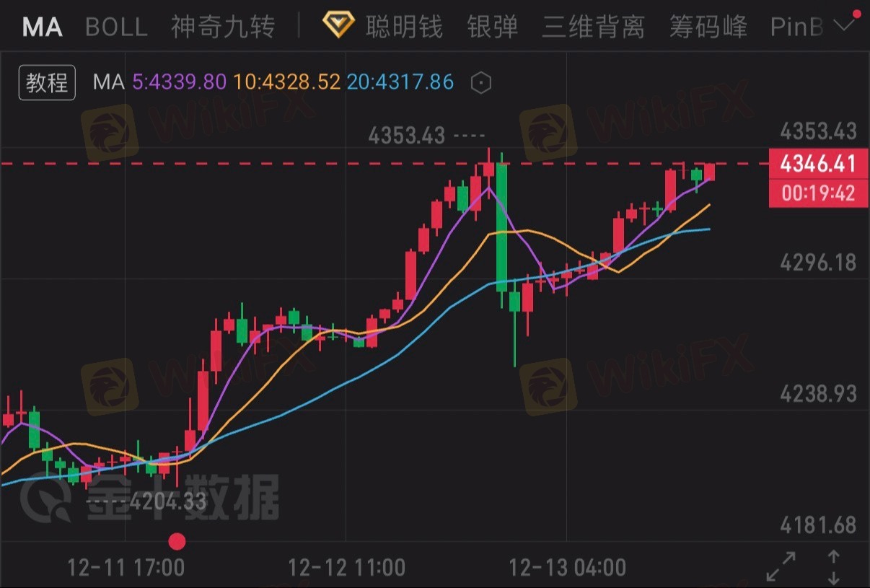Viewport: 870px width, 588px height.
Task: Select the 神奇九转 indicator
Action: tap(223, 27)
